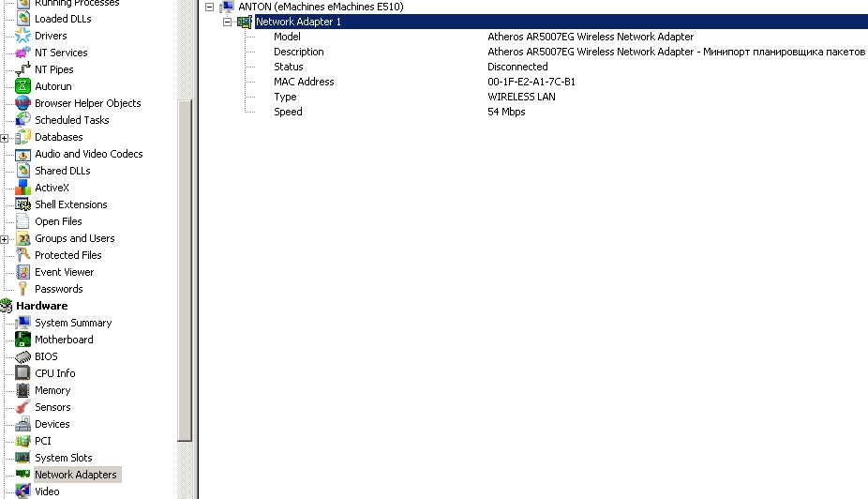The image size is (868, 499).
Task: Click the Motherboard icon
Action: [x=23, y=340]
